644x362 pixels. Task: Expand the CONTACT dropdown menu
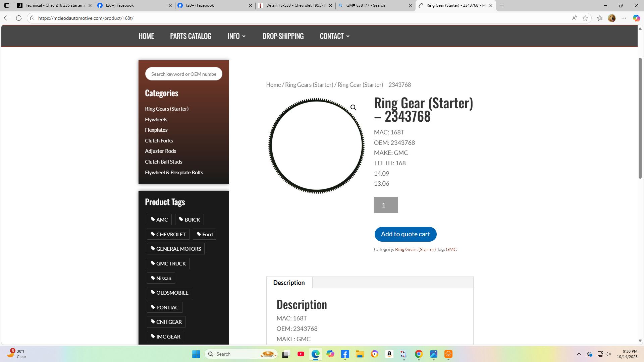(334, 36)
